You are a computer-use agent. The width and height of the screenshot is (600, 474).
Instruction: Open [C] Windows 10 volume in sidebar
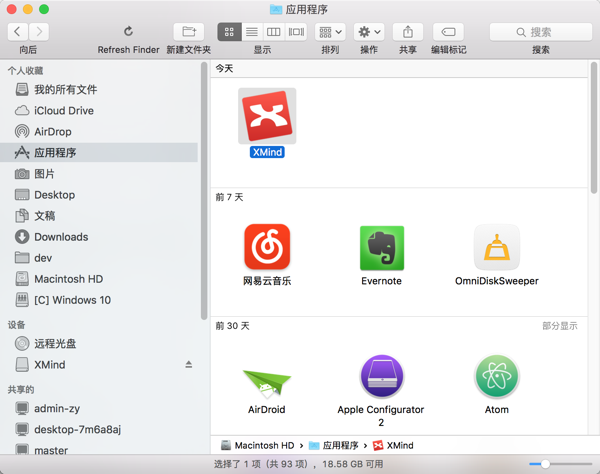coord(99,300)
